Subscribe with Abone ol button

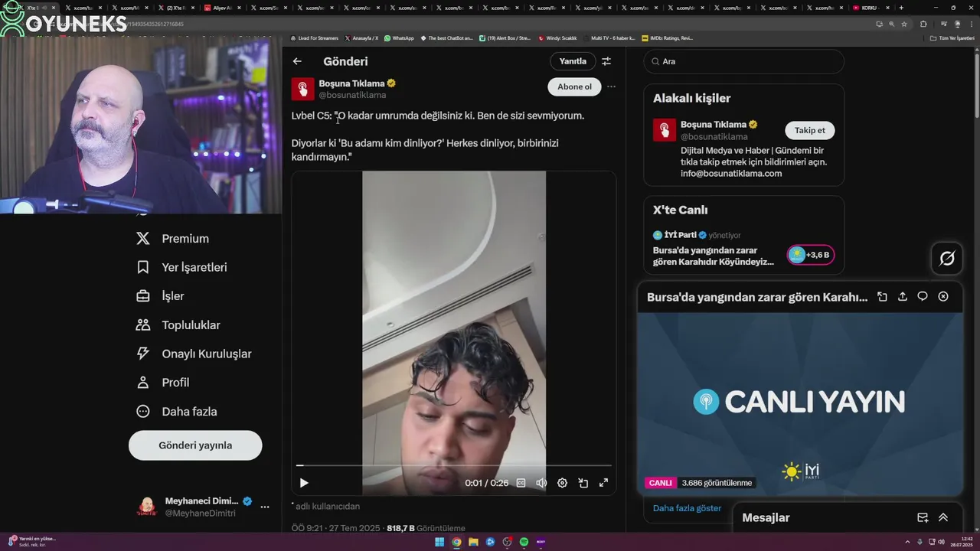coord(574,86)
